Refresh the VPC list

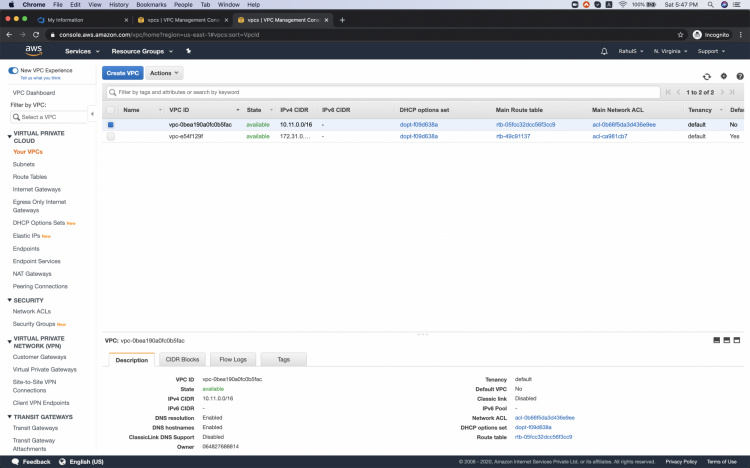[x=707, y=75]
